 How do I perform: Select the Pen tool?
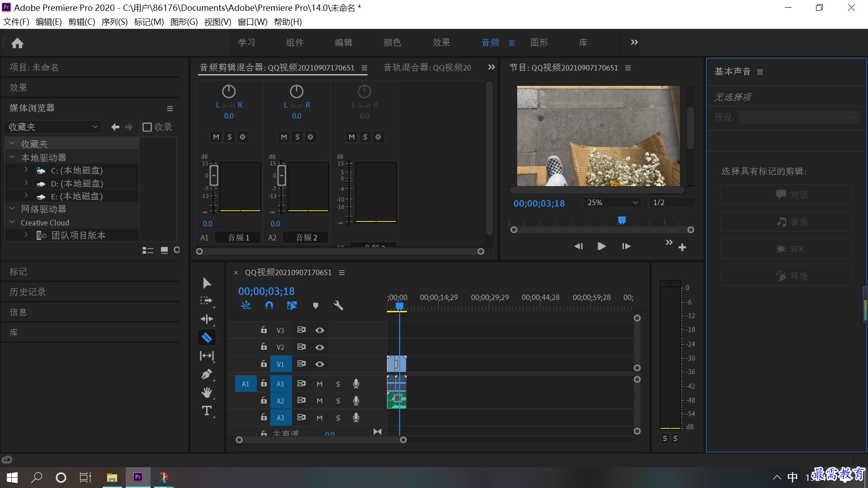point(207,374)
